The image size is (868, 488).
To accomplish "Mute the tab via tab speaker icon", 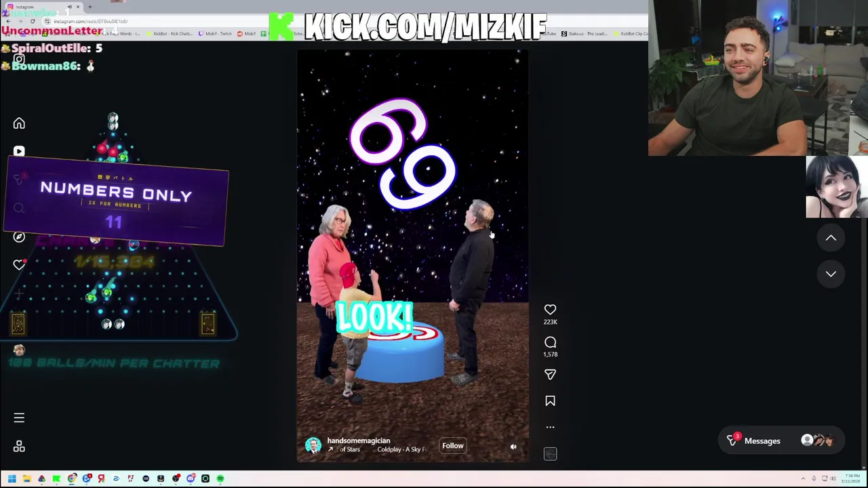I will 69,7.
